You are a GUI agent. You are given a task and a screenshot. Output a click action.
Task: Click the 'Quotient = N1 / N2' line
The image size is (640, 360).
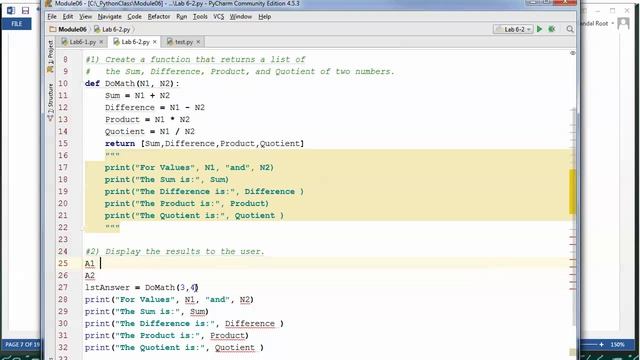pos(149,131)
